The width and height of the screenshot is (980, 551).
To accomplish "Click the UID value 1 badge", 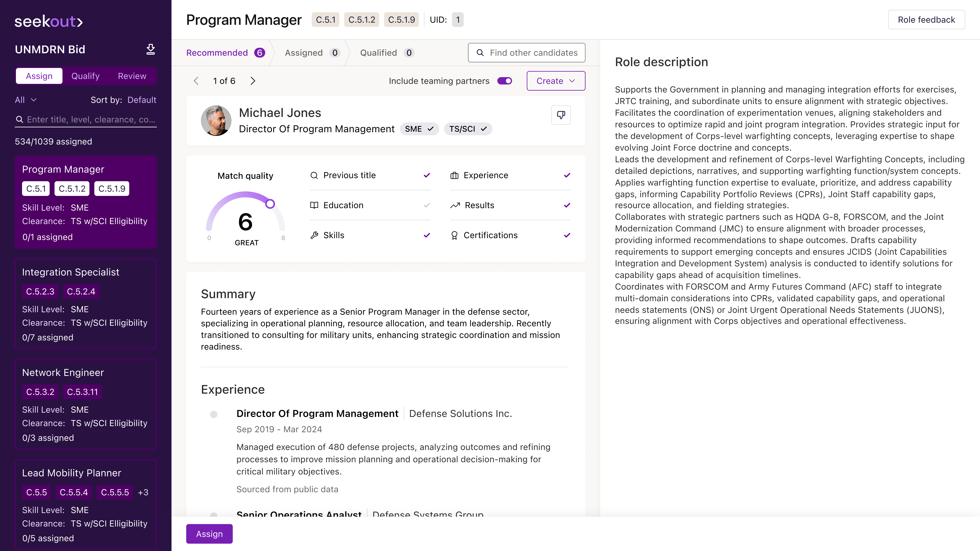I will point(458,20).
